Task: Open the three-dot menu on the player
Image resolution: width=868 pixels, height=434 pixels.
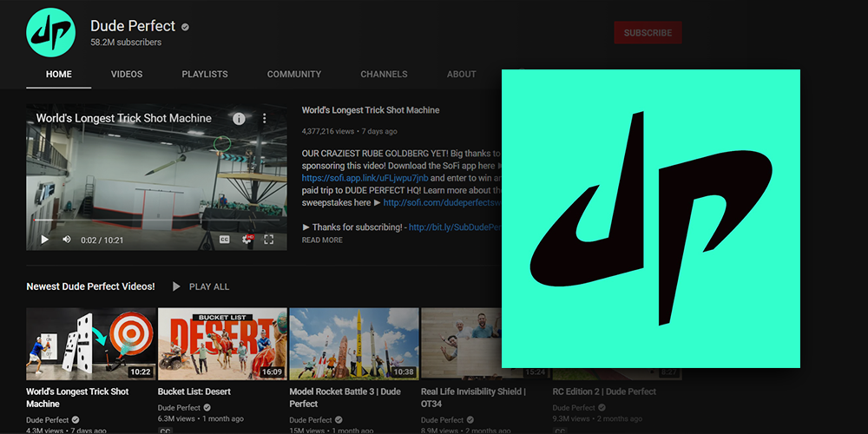Action: coord(265,118)
